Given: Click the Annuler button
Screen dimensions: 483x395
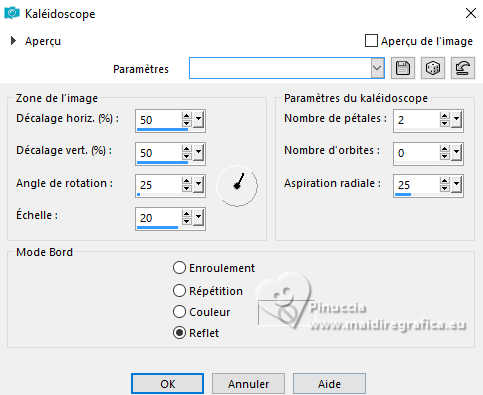Looking at the screenshot, I should tap(248, 384).
